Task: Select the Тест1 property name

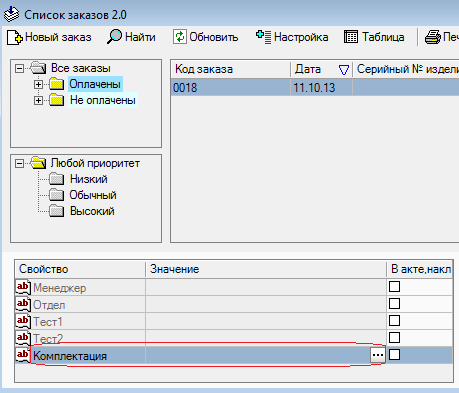Action: [x=48, y=322]
